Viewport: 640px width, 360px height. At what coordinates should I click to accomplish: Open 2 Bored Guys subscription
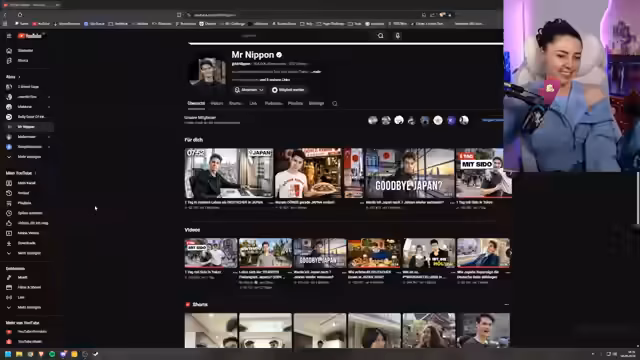29,87
